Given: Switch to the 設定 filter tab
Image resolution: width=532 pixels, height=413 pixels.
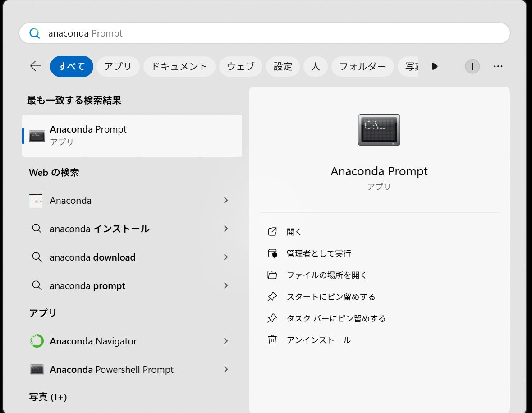Looking at the screenshot, I should point(283,67).
